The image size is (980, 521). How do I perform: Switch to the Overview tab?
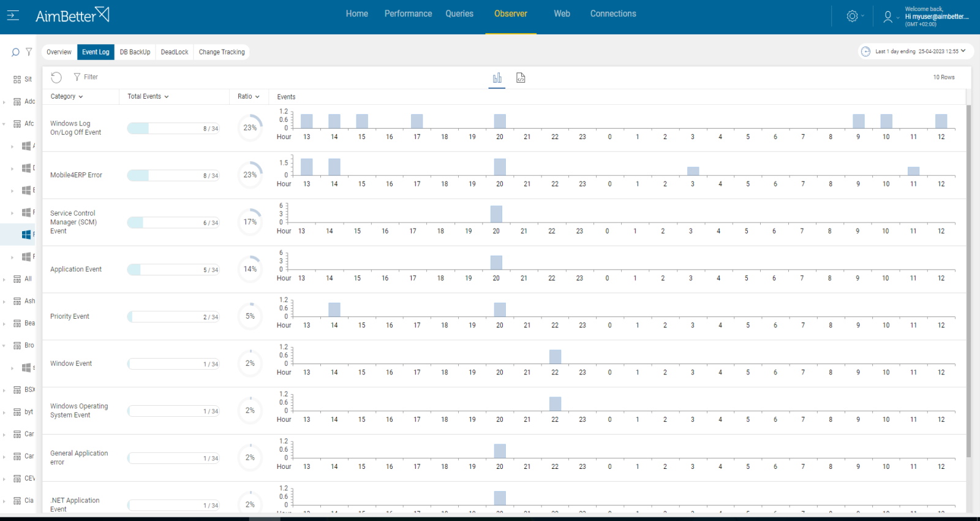(59, 52)
